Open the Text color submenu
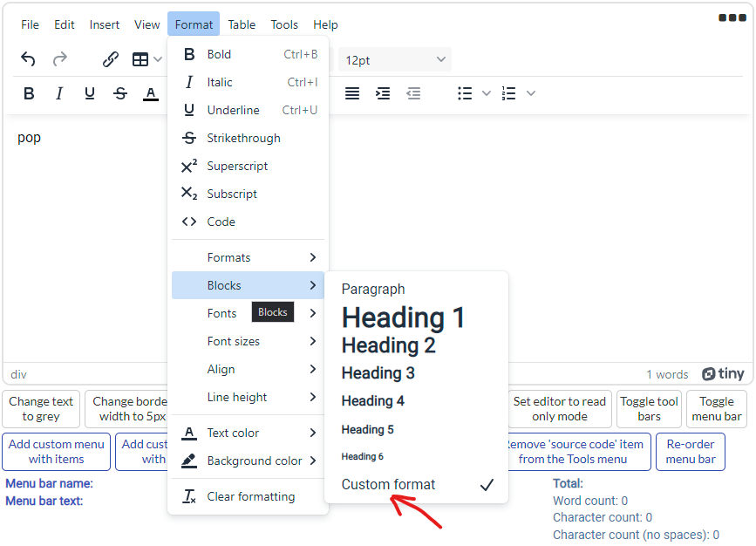This screenshot has width=756, height=546. [x=248, y=433]
